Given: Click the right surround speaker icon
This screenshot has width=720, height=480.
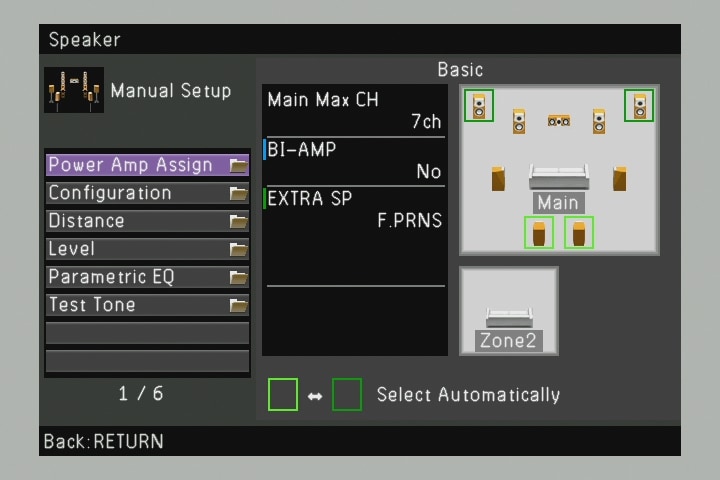Looking at the screenshot, I should pos(620,178).
